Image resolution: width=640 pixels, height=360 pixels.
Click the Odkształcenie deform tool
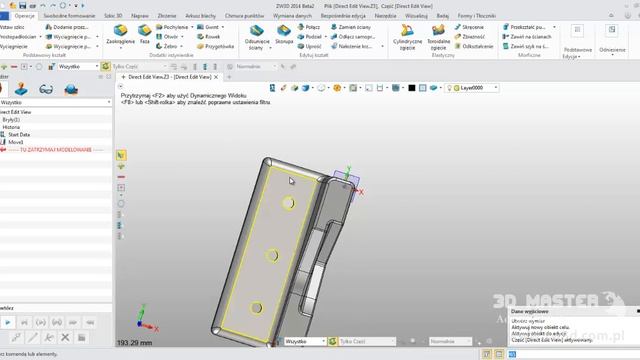[x=474, y=46]
